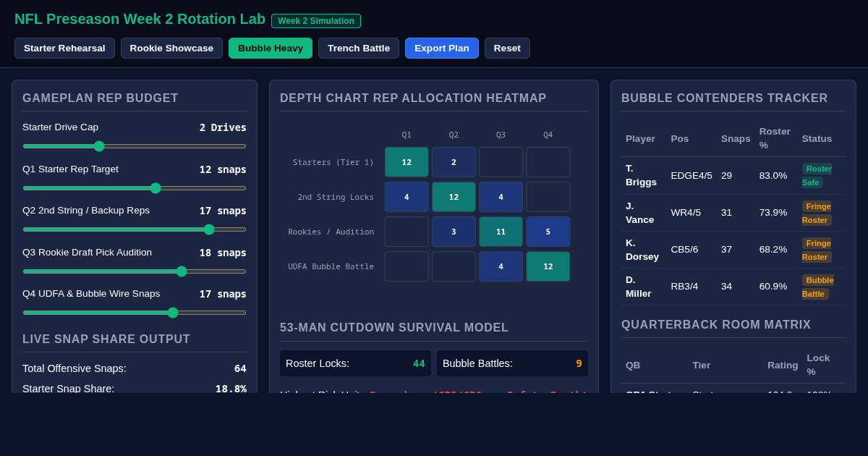Click the Q4 heatmap column header
Screen dimensions: 868x456
tap(548, 135)
